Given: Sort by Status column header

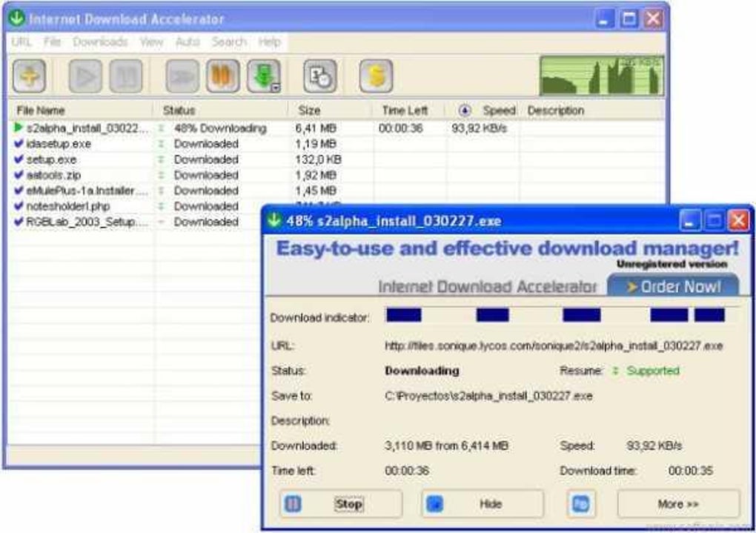Looking at the screenshot, I should pos(221,110).
